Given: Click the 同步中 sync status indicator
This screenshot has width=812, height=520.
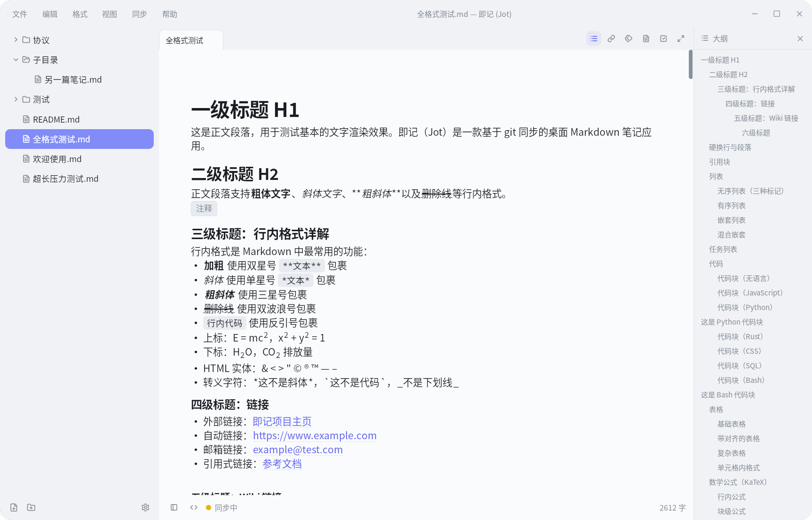Looking at the screenshot, I should (x=221, y=508).
